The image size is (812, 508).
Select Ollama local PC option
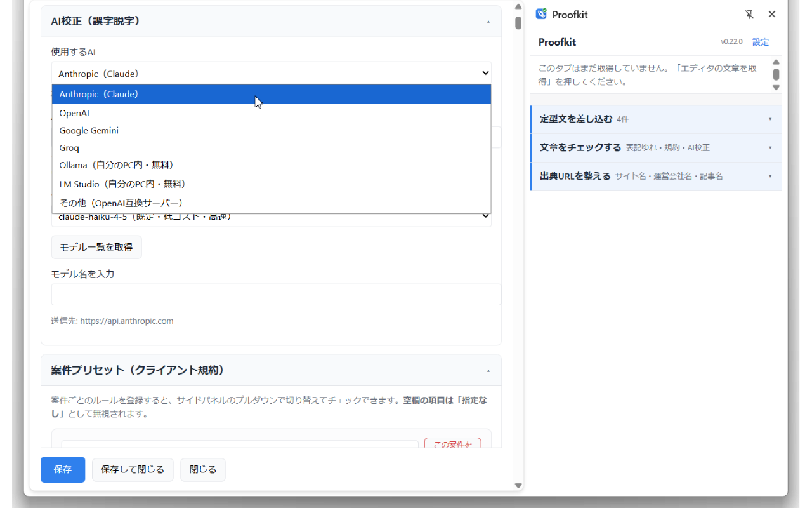click(272, 165)
